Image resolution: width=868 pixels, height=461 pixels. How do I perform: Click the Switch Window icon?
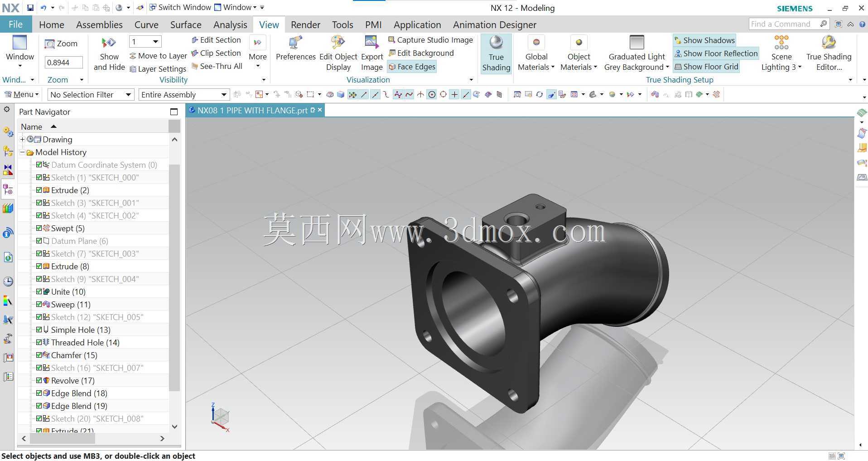[153, 7]
